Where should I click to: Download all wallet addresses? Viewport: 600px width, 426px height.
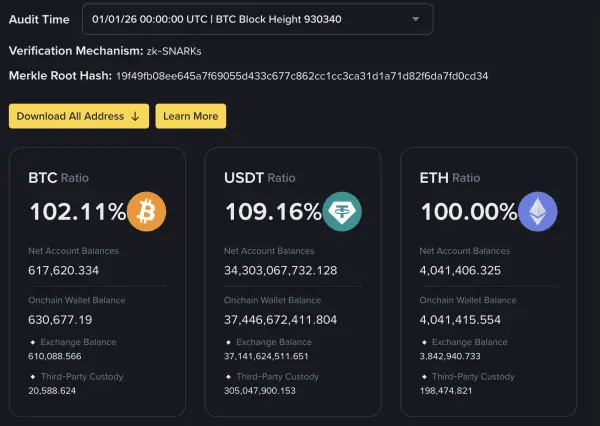pyautogui.click(x=79, y=116)
